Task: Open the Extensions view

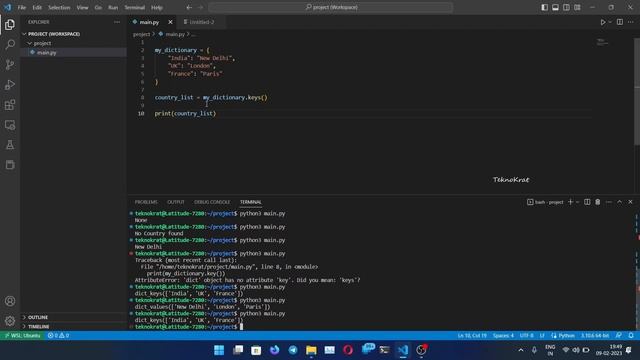Action: pos(10,104)
